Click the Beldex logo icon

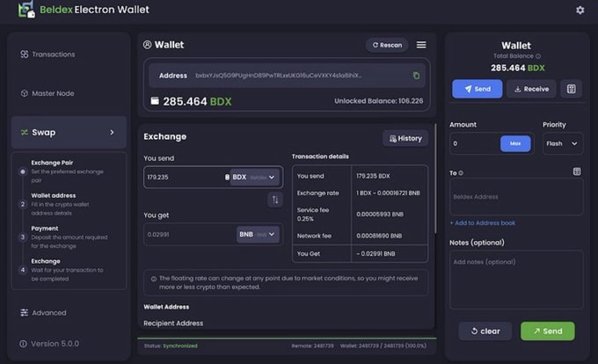(x=26, y=9)
